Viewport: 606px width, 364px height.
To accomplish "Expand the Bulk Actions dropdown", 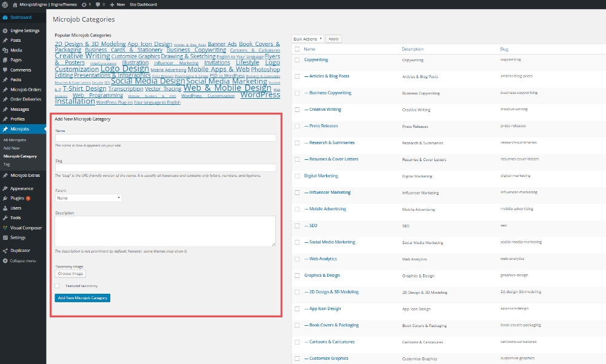I will pos(308,39).
